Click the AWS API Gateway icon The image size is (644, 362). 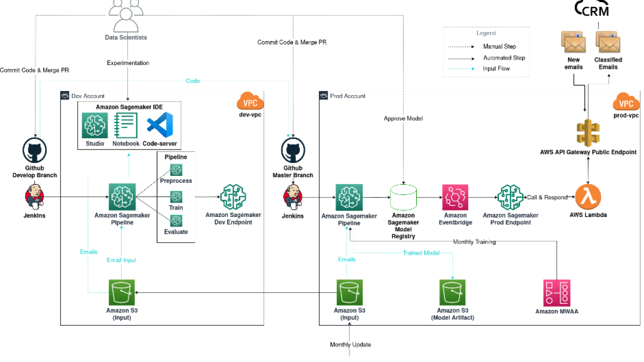click(x=588, y=132)
